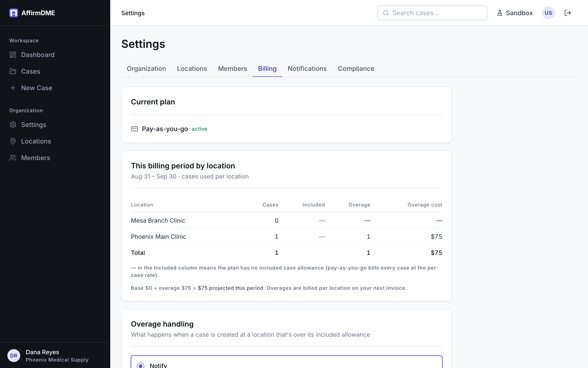Switch to the Notifications tab
This screenshot has height=368, width=588.
tap(307, 69)
